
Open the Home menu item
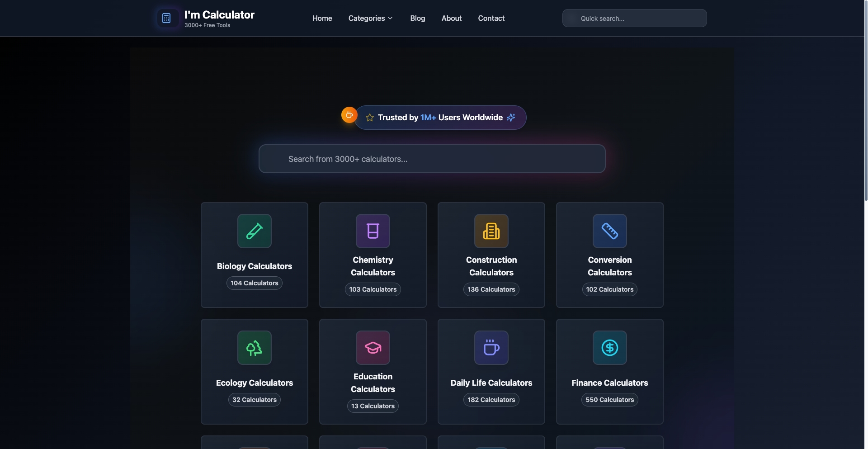(x=322, y=18)
